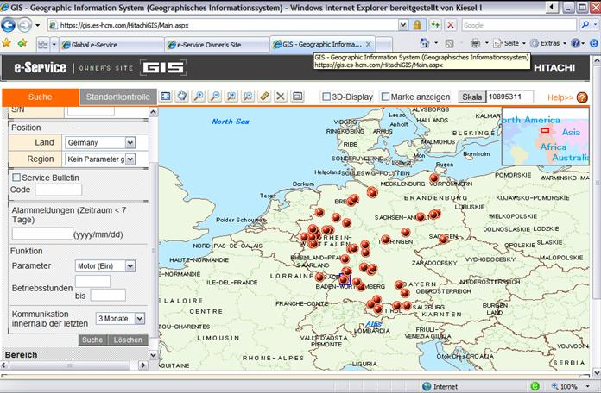
Task: Go forward with the browser Forward arrow
Action: point(25,25)
